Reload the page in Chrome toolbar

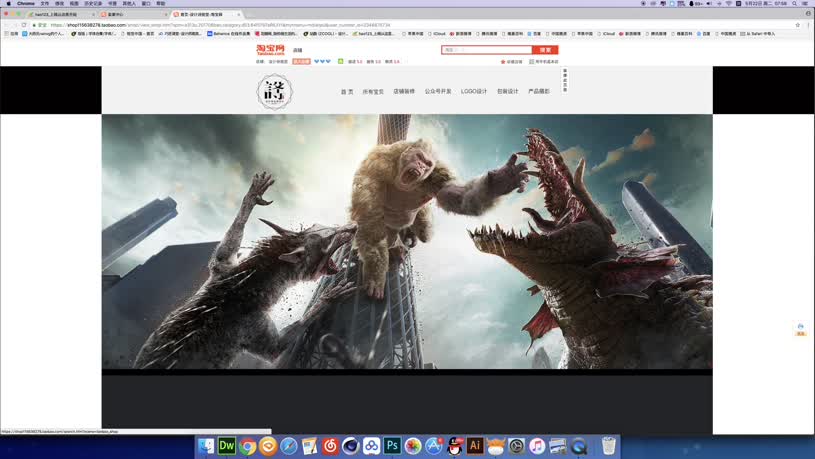click(24, 25)
